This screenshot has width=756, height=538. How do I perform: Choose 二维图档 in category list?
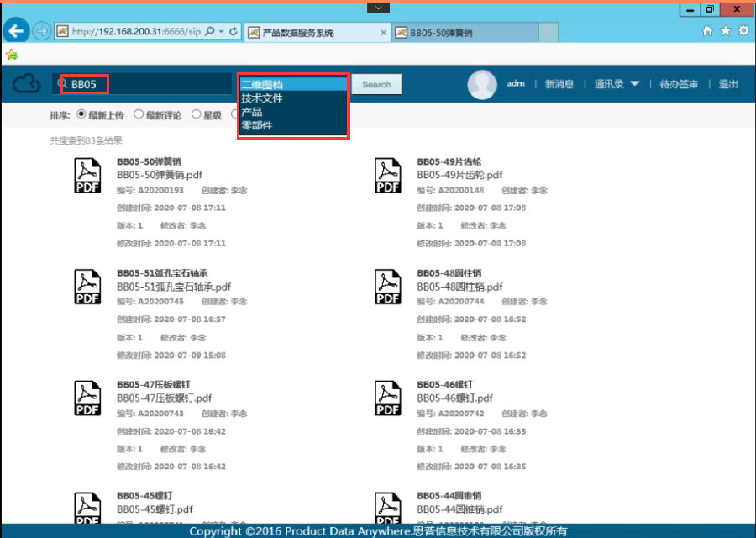pos(293,84)
